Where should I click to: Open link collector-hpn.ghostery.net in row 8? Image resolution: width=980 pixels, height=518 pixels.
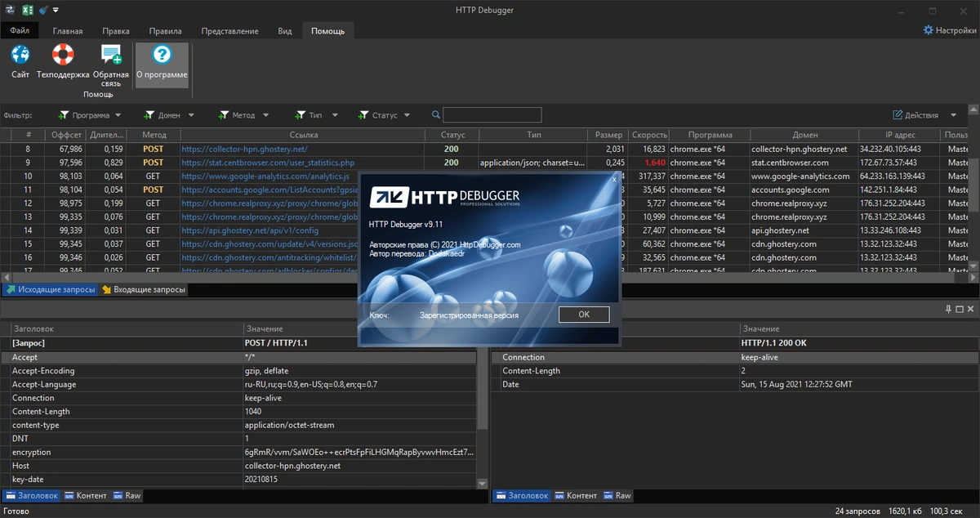[244, 149]
